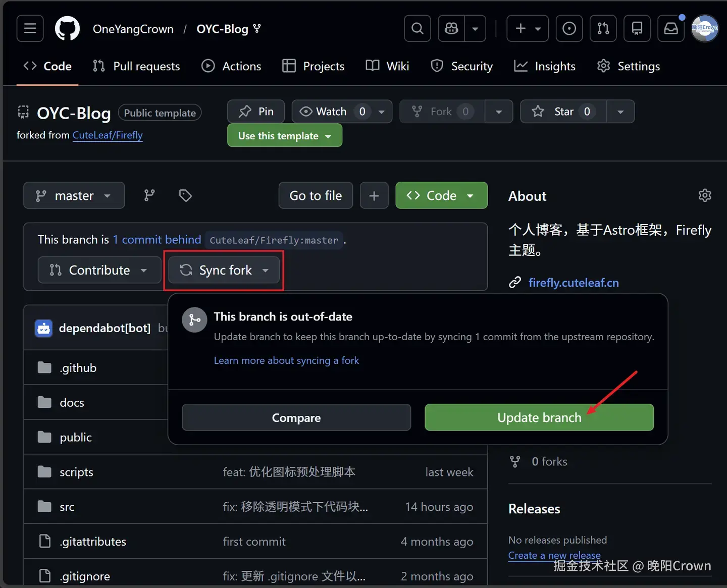The height and width of the screenshot is (588, 727).
Task: Pin the repository with Pin button
Action: (x=256, y=112)
